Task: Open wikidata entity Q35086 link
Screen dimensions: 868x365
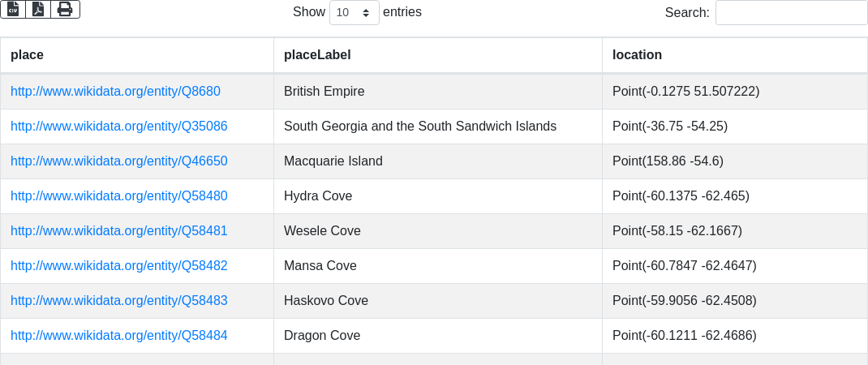Action: click(x=119, y=127)
